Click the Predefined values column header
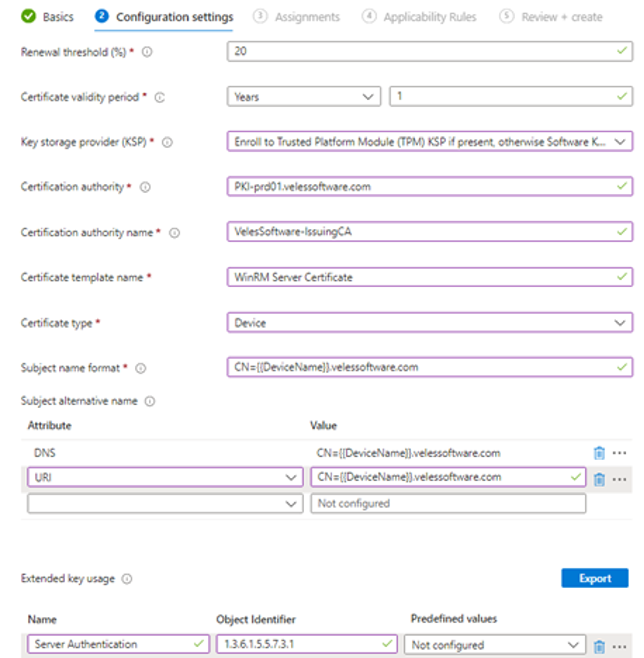This screenshot has width=644, height=658. pos(454,619)
